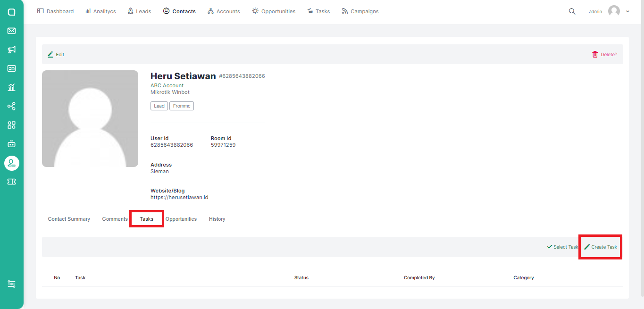Select the highlighted contacts CRM icon in the sidebar
The width and height of the screenshot is (644, 309).
click(12, 163)
